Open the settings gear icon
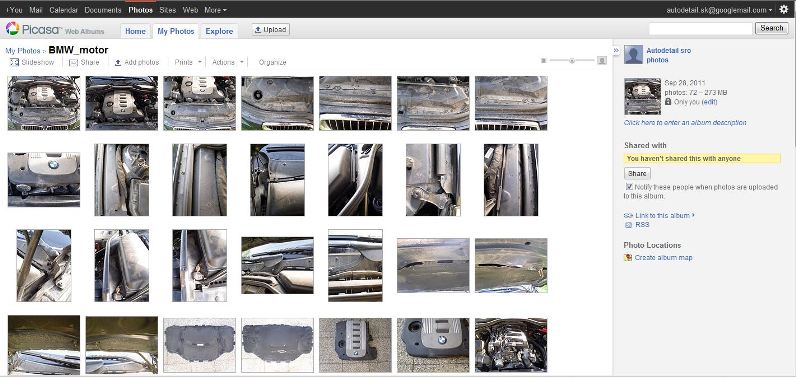 point(784,9)
